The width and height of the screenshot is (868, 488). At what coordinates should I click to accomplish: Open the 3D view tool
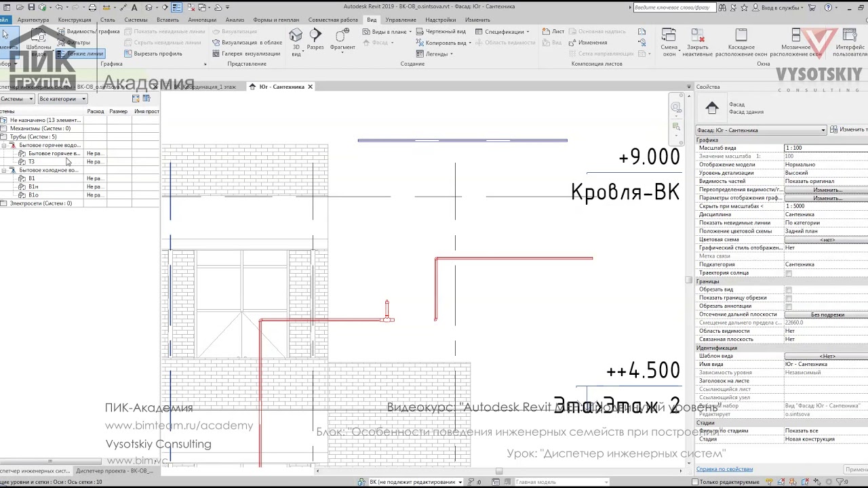pyautogui.click(x=296, y=41)
